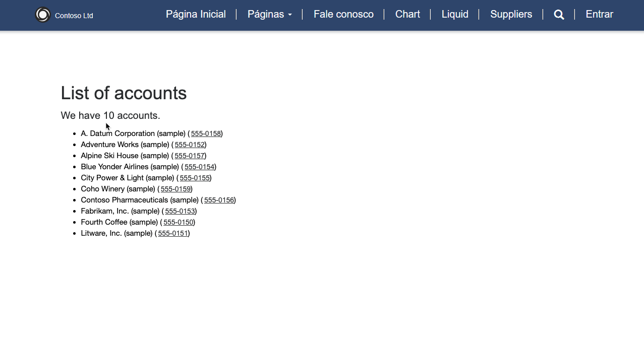Click Coho Winery phone link 555-0159
This screenshot has width=644, height=342.
pyautogui.click(x=175, y=189)
